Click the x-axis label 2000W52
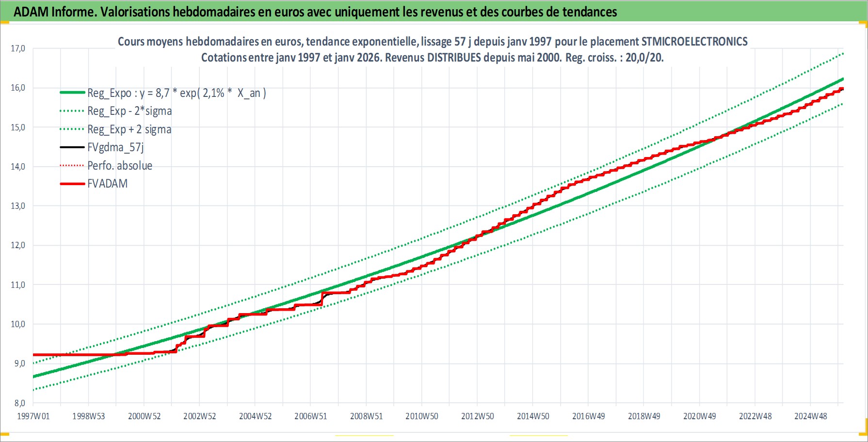The image size is (868, 442). (x=145, y=416)
